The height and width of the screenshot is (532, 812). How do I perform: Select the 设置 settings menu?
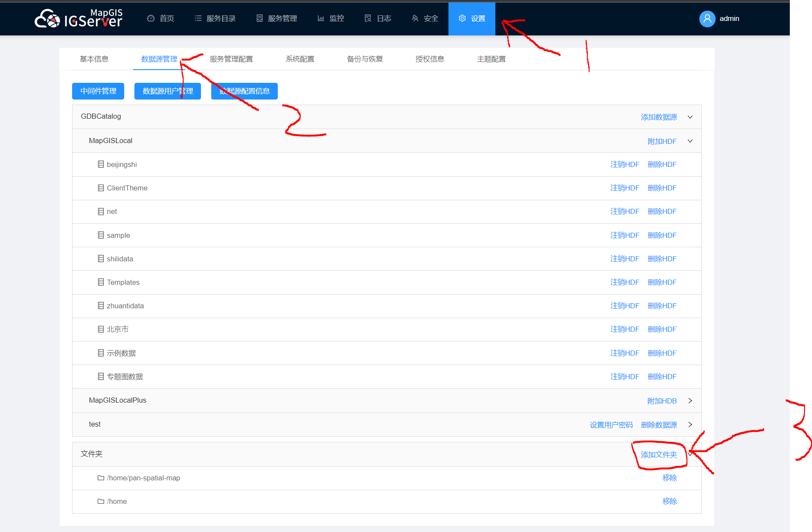[472, 18]
